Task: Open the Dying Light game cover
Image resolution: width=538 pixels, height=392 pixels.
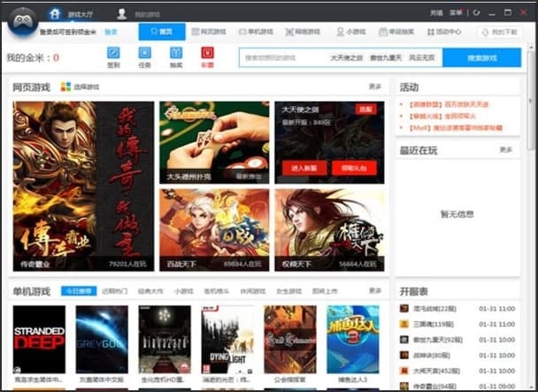Action: point(227,340)
